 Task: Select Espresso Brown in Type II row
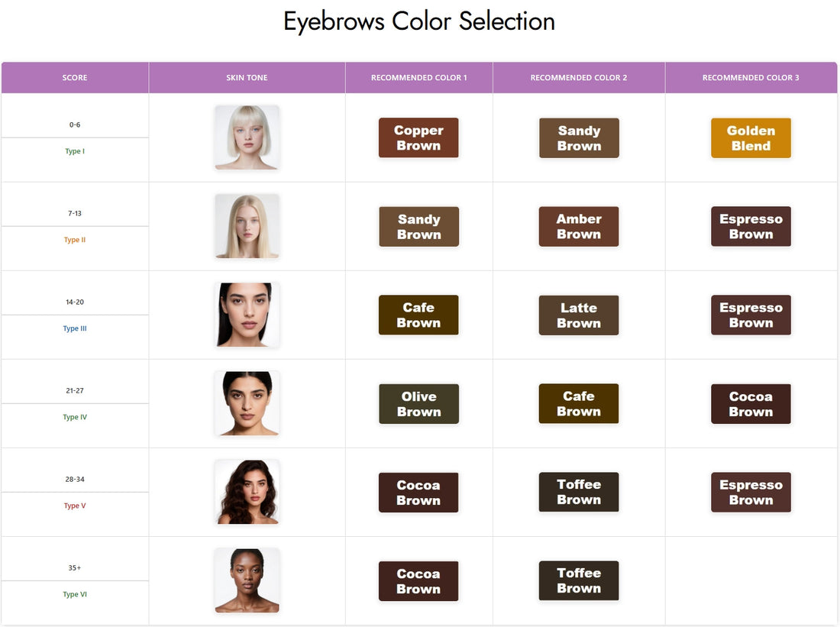tap(751, 226)
